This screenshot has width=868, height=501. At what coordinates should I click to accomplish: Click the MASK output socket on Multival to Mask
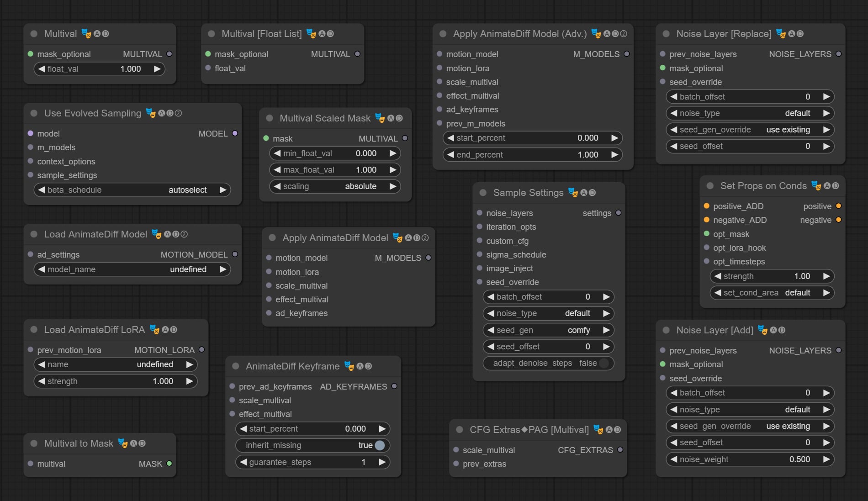click(x=169, y=464)
